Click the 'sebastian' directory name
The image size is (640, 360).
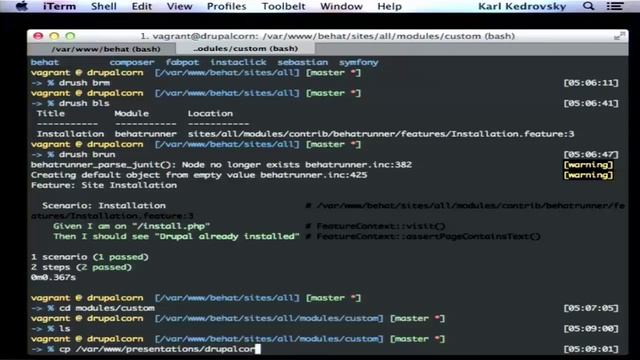[x=303, y=62]
